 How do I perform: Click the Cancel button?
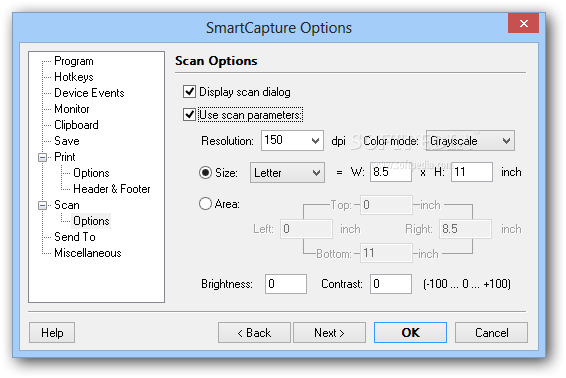(x=491, y=333)
